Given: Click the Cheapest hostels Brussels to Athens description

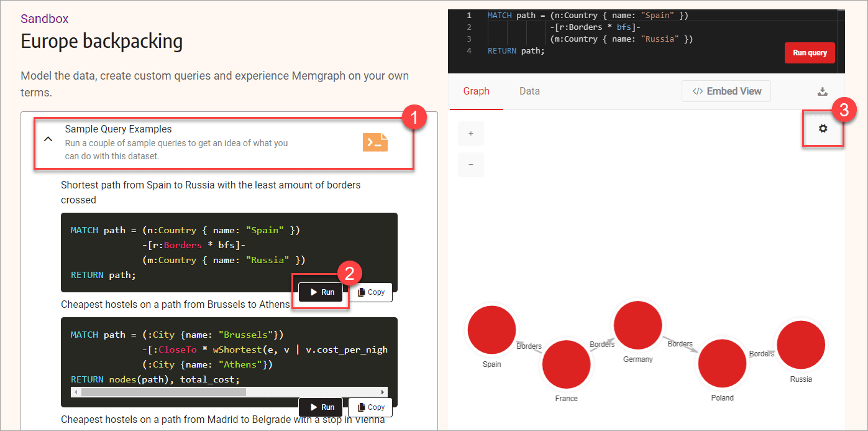Looking at the screenshot, I should tap(175, 304).
